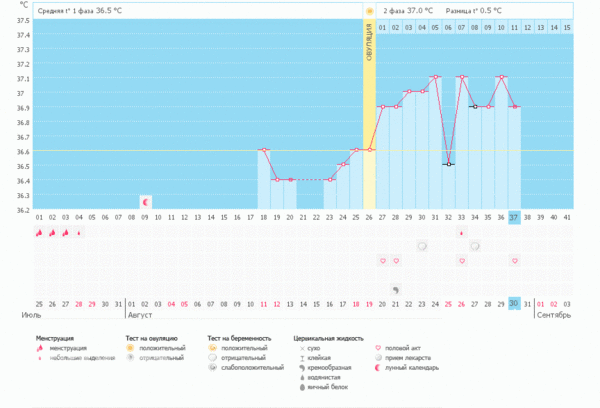Select the highlighted calendar date 30
This screenshot has width=600, height=408.
click(x=515, y=303)
